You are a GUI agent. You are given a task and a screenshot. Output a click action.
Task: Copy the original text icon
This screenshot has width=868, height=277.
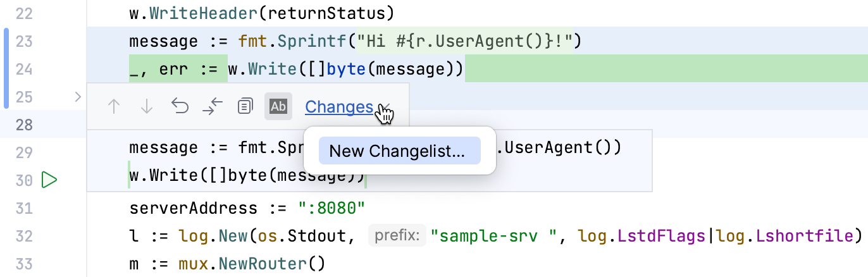tap(245, 106)
